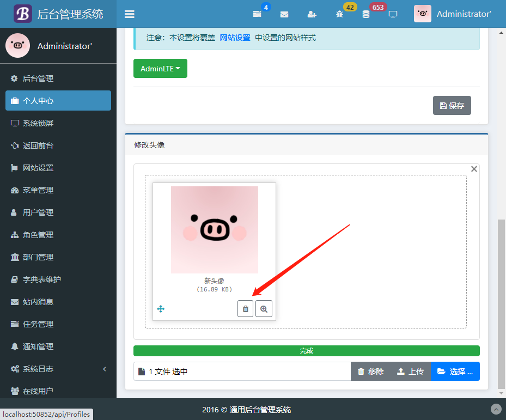Zoom the 新头像 preview with magnifier
Screen dimensions: 506x420
click(x=264, y=309)
